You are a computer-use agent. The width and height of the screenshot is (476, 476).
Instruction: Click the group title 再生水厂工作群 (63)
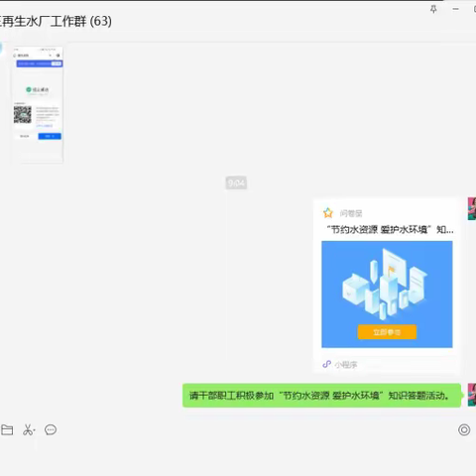click(x=56, y=22)
